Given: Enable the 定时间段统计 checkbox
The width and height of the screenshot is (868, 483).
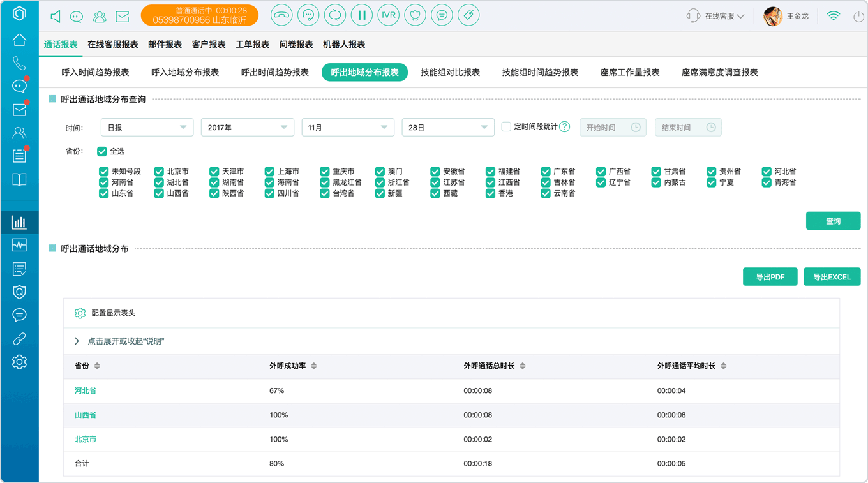Looking at the screenshot, I should [x=506, y=127].
